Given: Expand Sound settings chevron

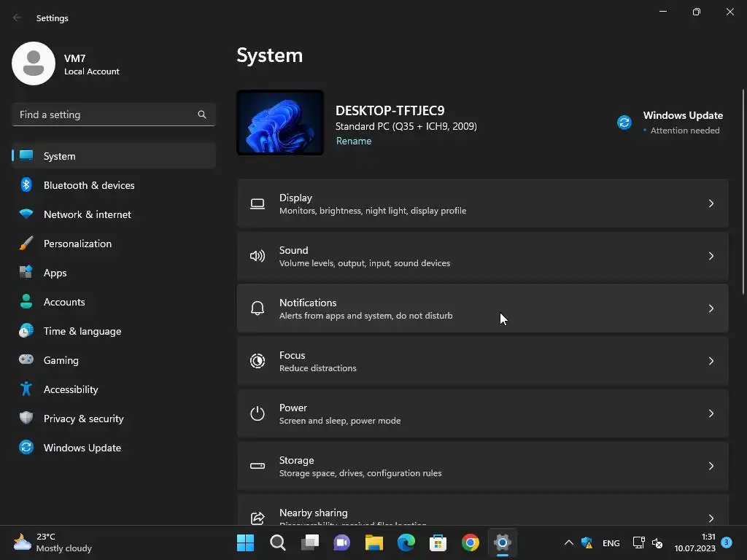Looking at the screenshot, I should coord(711,256).
